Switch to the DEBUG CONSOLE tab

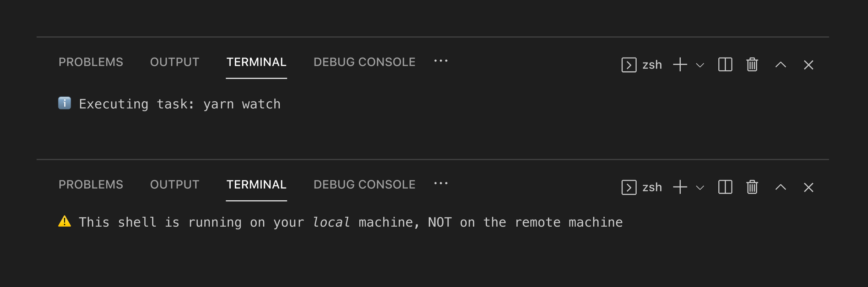click(x=364, y=62)
